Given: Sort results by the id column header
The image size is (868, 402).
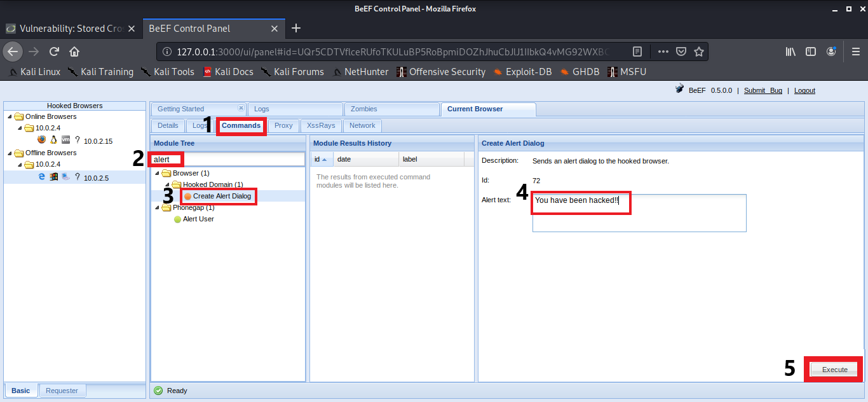Looking at the screenshot, I should 320,159.
